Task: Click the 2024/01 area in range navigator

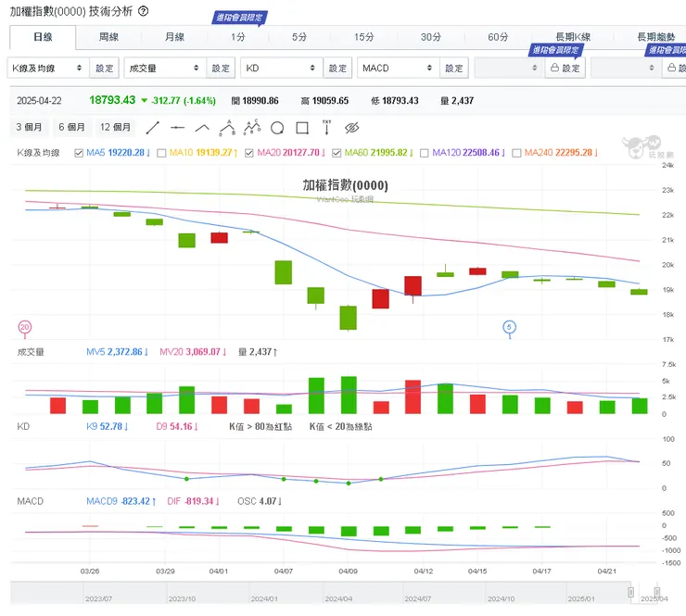Action: click(x=264, y=598)
